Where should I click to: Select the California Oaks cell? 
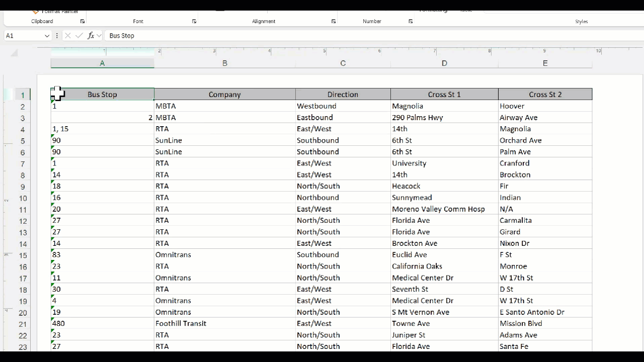pos(444,266)
